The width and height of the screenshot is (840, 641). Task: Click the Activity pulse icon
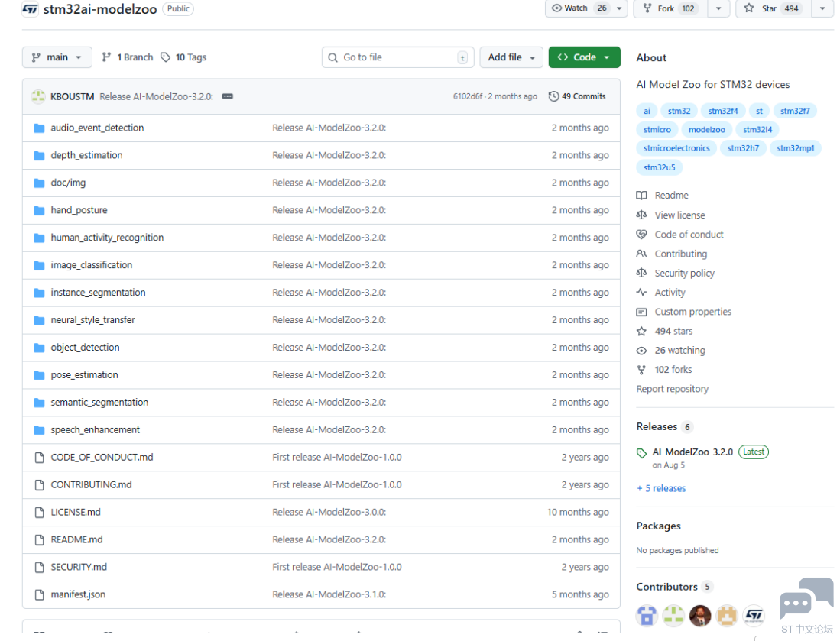[641, 293]
